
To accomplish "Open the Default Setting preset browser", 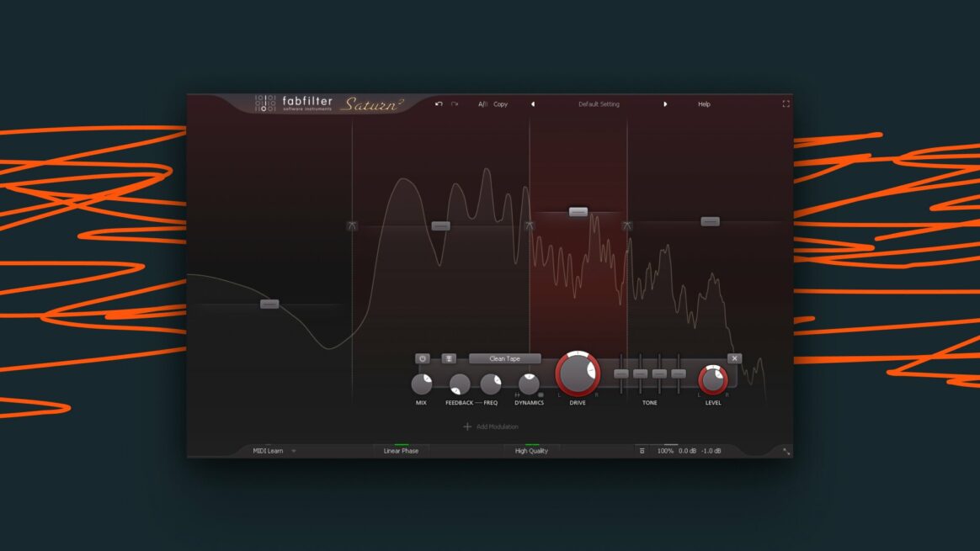I will 598,103.
